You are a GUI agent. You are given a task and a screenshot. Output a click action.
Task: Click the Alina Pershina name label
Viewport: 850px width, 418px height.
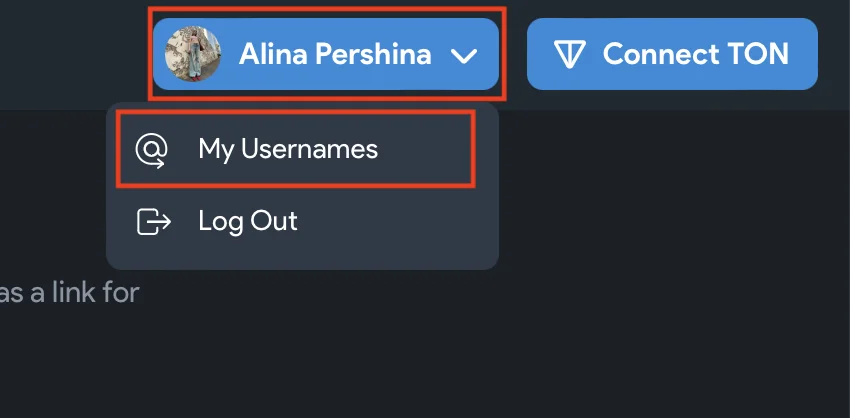pyautogui.click(x=335, y=54)
